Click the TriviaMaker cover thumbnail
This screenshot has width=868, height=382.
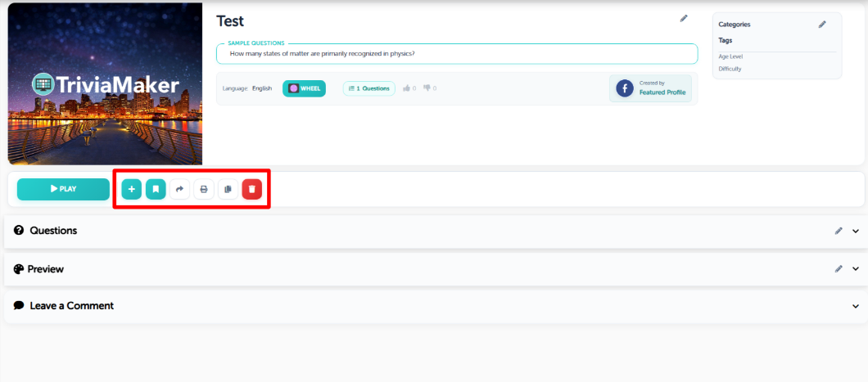click(x=105, y=84)
